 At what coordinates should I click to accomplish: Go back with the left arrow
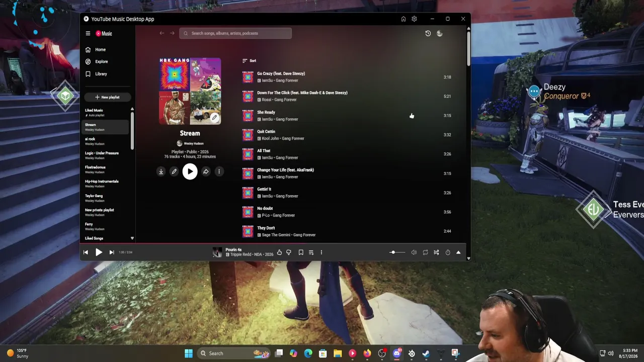162,33
